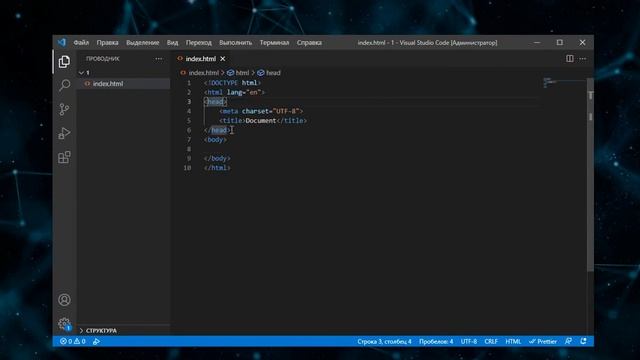Click the debug run icon in status bar
The height and width of the screenshot is (360, 640).
(96, 341)
